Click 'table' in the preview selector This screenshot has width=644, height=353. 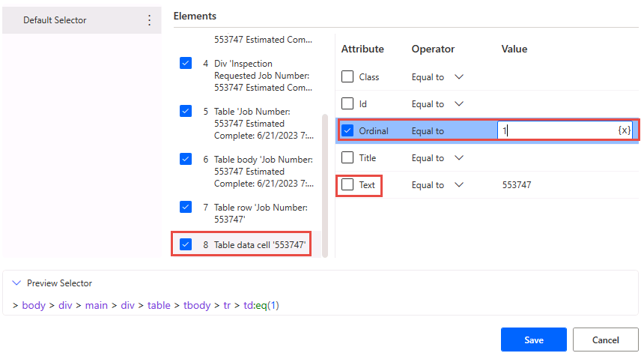pos(159,305)
